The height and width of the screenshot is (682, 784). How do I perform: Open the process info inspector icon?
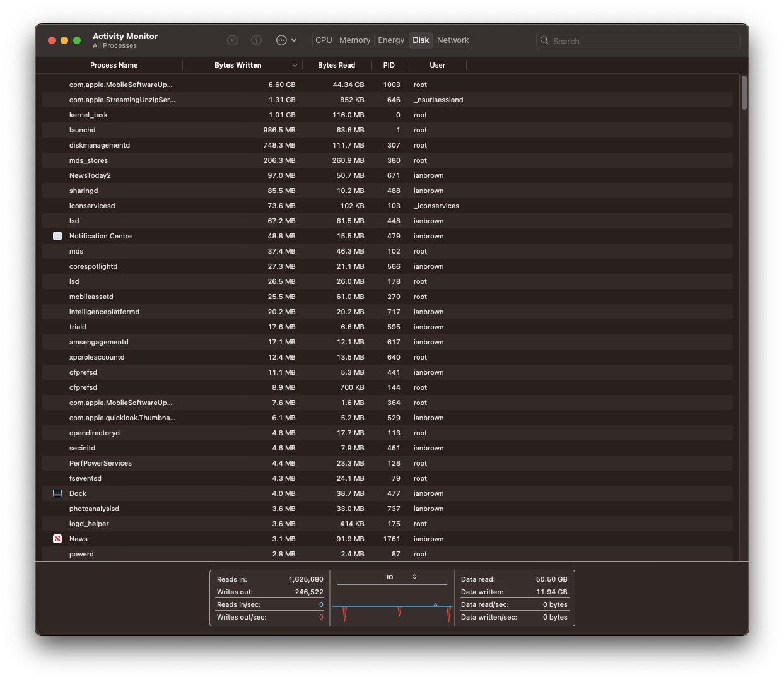point(256,40)
